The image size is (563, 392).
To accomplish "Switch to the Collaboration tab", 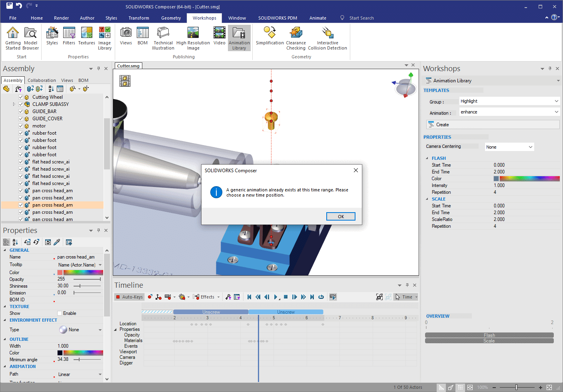I will pos(42,80).
